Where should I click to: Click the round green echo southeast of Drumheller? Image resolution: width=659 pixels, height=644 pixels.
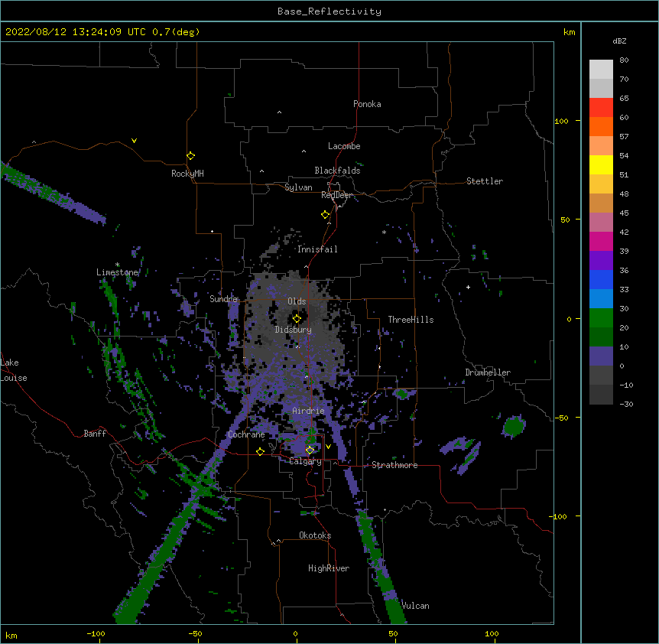pyautogui.click(x=514, y=427)
